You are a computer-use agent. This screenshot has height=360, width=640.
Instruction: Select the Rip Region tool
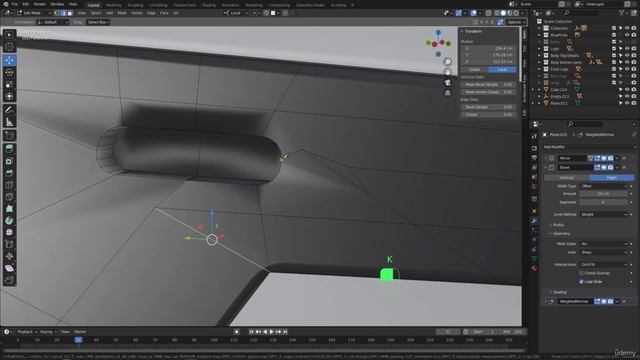point(9,280)
